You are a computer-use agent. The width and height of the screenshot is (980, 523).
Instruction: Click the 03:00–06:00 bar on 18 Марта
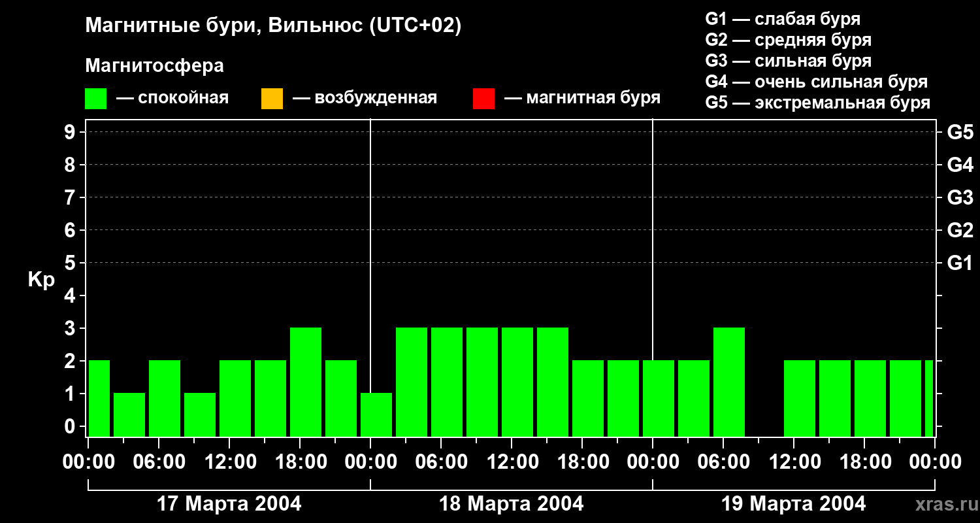coord(412,382)
